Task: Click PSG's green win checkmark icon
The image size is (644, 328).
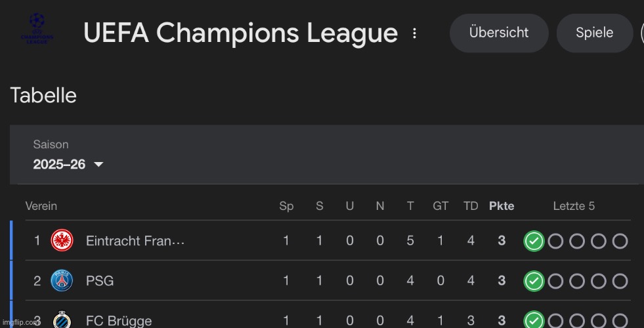Action: pos(534,281)
